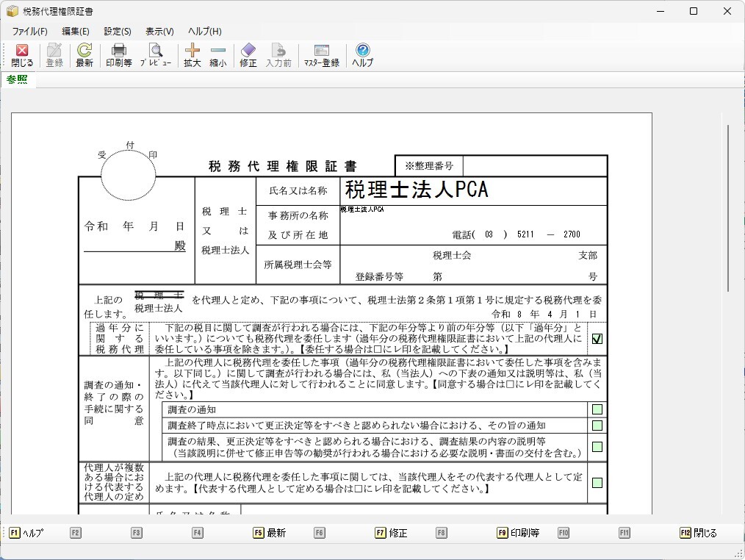Click F7 修正 function key button

pyautogui.click(x=391, y=533)
